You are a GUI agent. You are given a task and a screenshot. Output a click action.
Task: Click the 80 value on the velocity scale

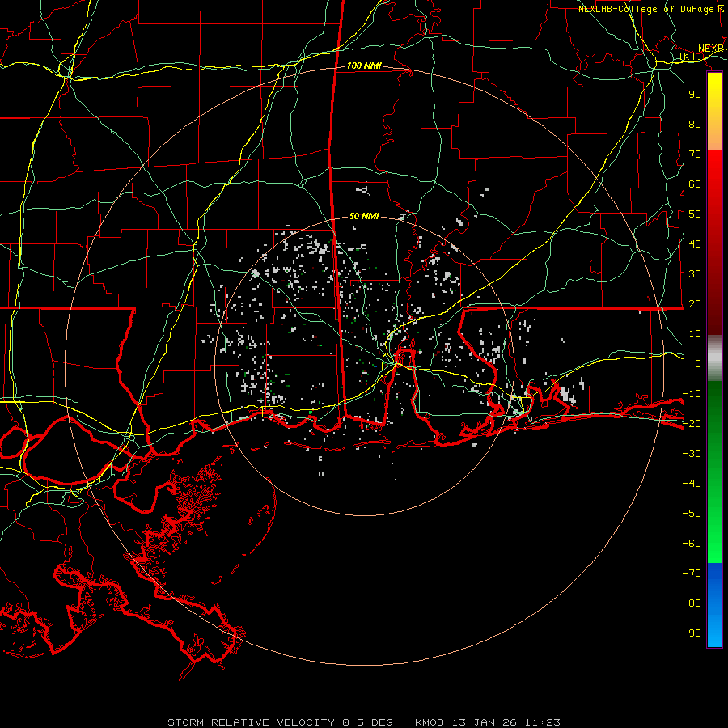[x=695, y=125]
